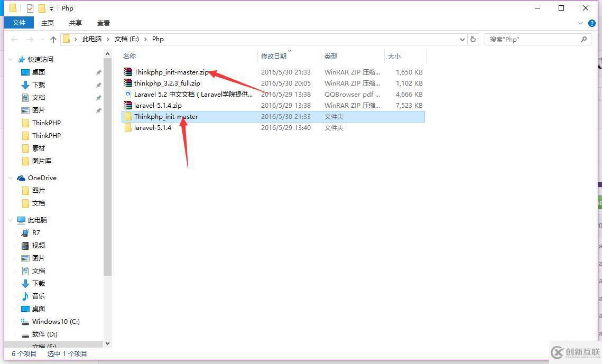Screen dimensions: 602x364
Task: Open 下载 under quick access
Action: 39,85
